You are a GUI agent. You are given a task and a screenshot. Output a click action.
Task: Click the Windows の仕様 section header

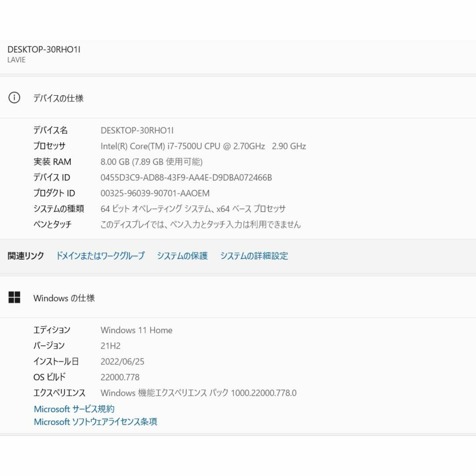pos(64,298)
